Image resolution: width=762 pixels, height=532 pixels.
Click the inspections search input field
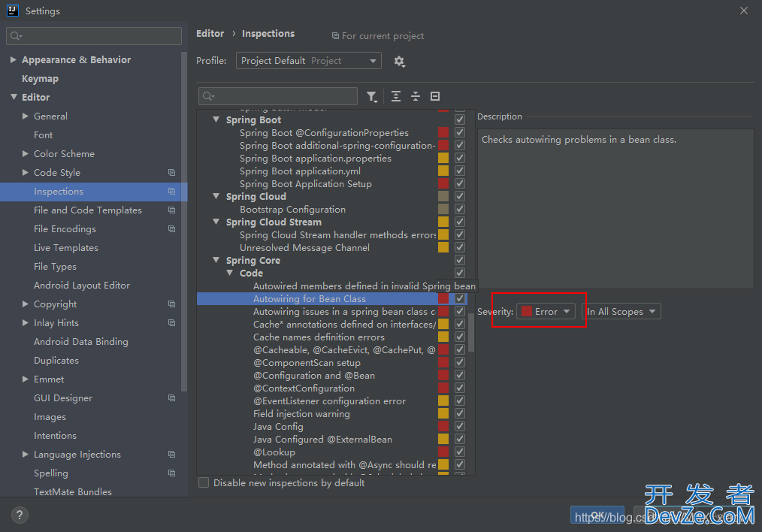pos(278,96)
